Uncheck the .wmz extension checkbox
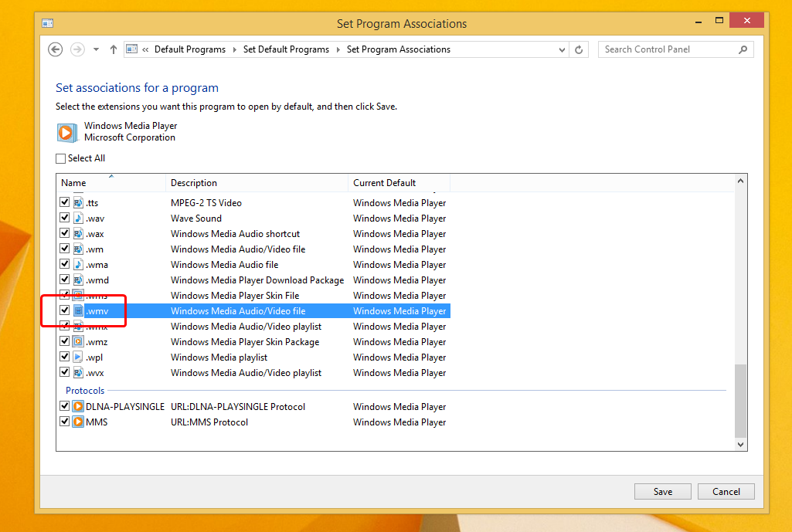The height and width of the screenshot is (532, 792). [64, 341]
